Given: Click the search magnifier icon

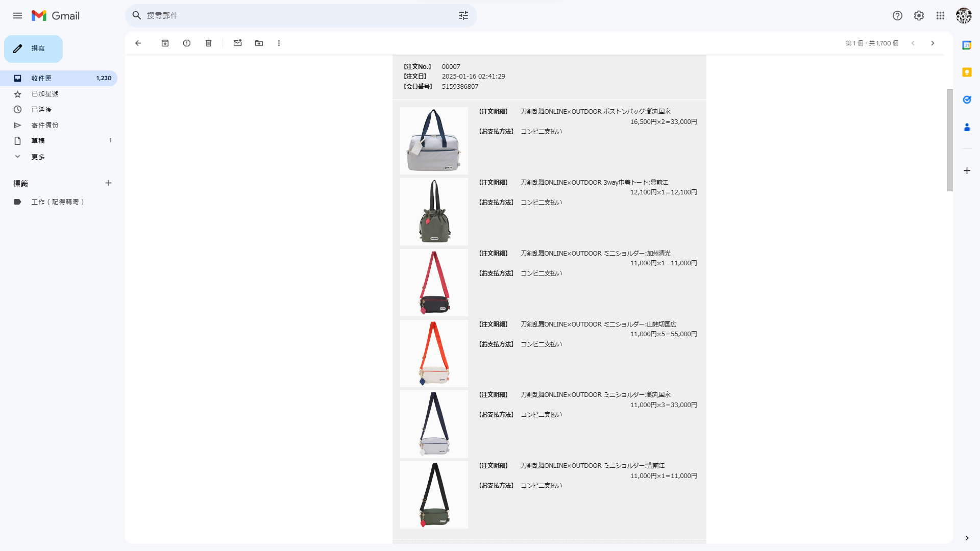Looking at the screenshot, I should coord(137,16).
